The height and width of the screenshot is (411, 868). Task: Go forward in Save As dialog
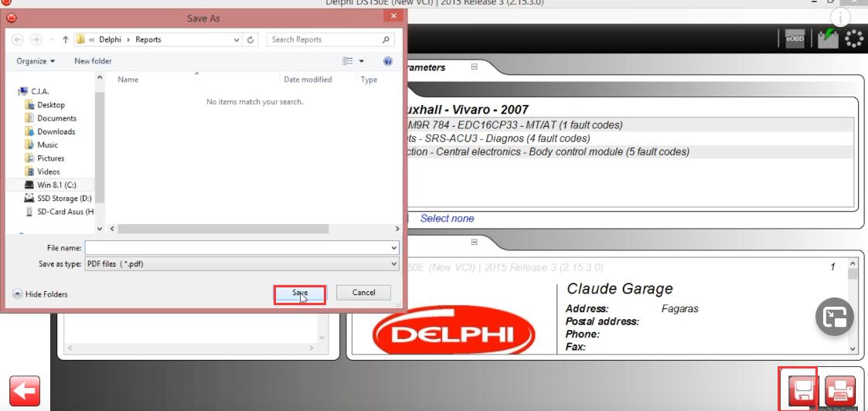click(36, 40)
